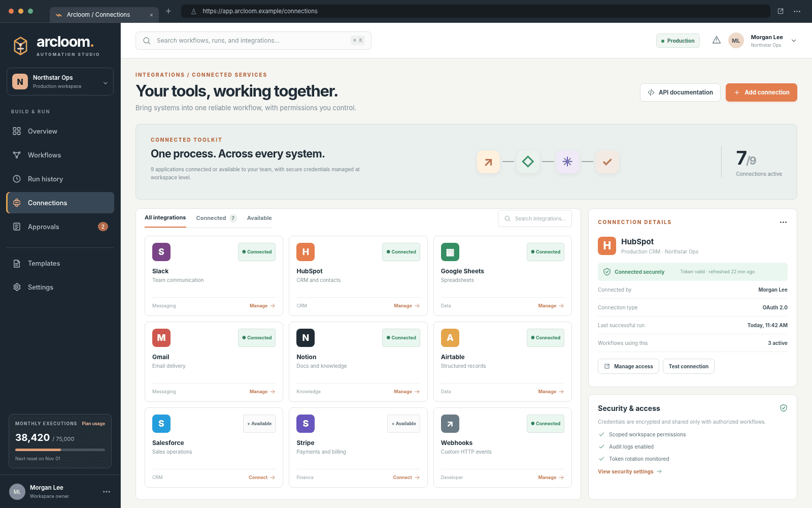Click Test connection button

click(688, 366)
